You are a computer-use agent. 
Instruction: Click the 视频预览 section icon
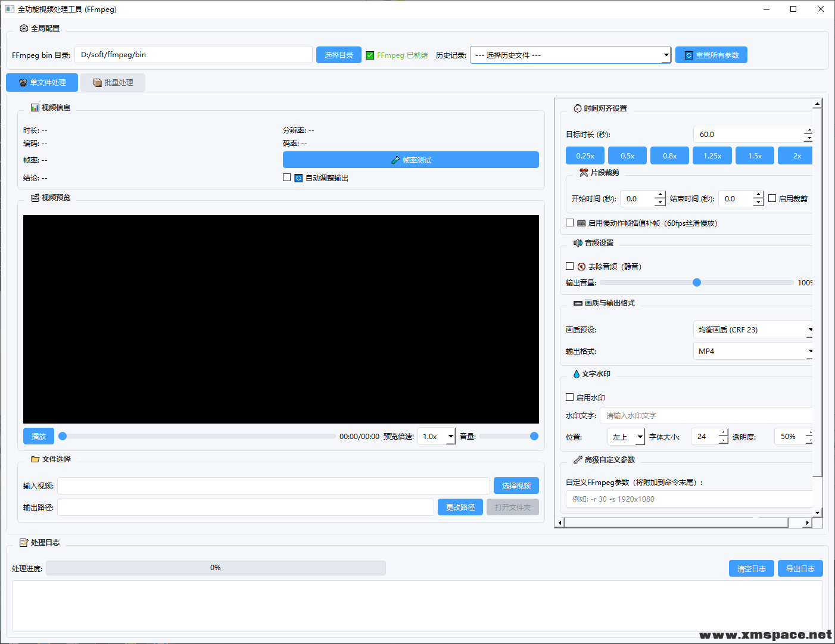[x=35, y=198]
